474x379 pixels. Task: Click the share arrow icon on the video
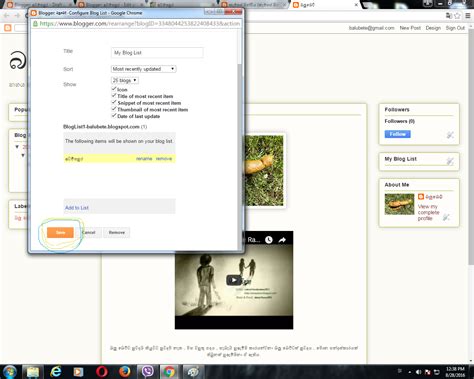(x=282, y=240)
